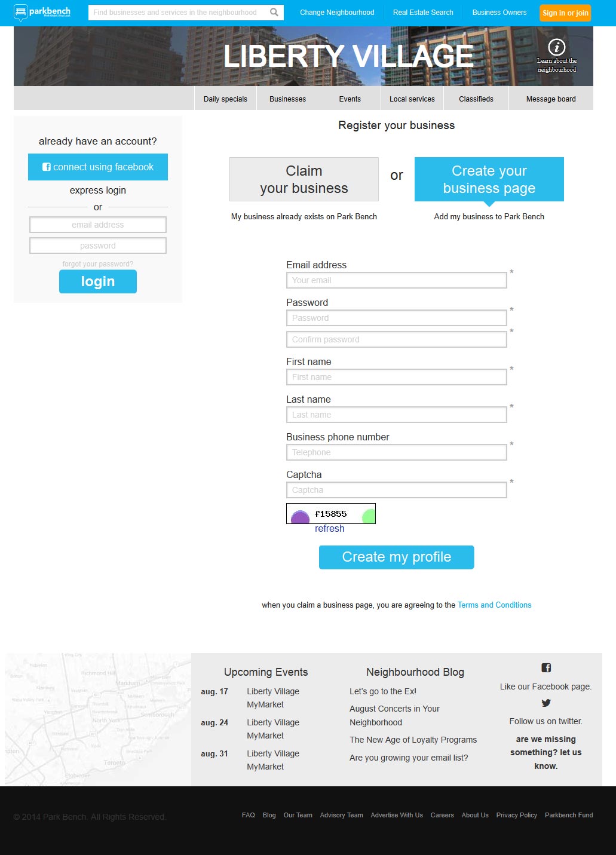Screen dimensions: 616x855
Task: Refresh the captcha code
Action: [x=330, y=529]
